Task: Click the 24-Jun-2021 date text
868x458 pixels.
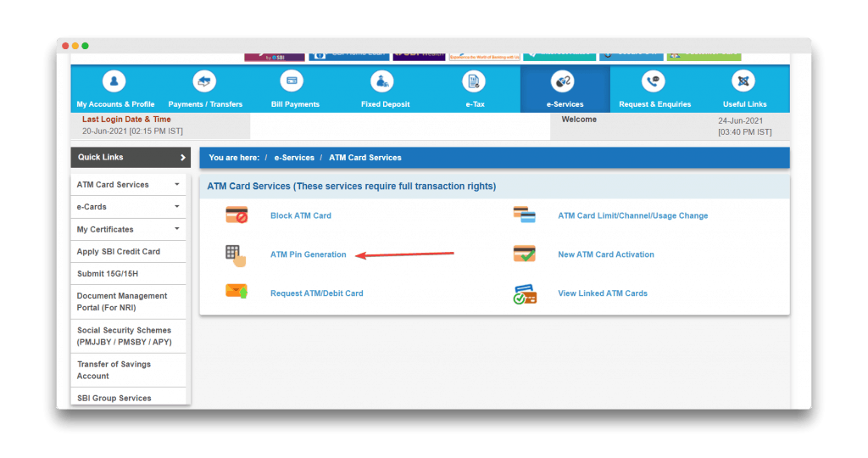Action: pyautogui.click(x=740, y=120)
